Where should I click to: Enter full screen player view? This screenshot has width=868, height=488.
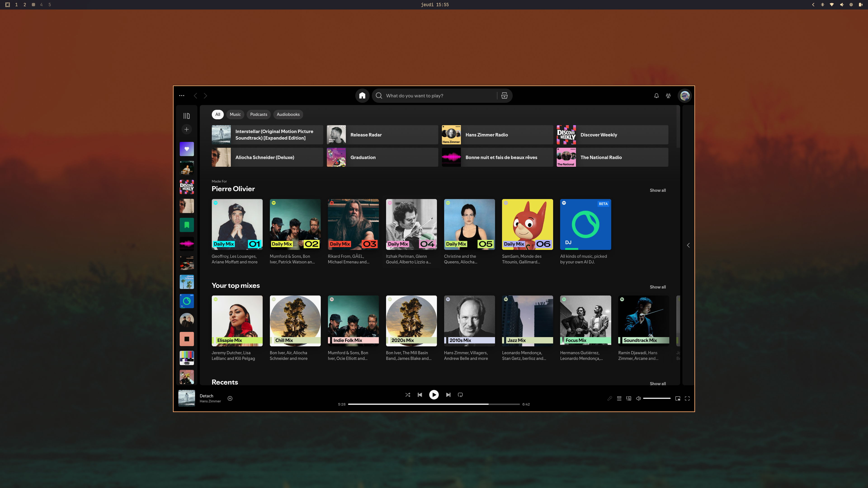pos(687,398)
